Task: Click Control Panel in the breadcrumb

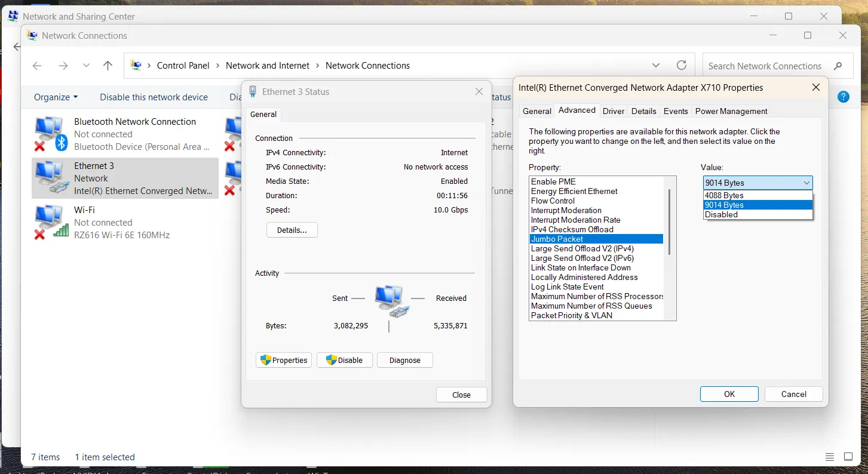Action: tap(183, 66)
